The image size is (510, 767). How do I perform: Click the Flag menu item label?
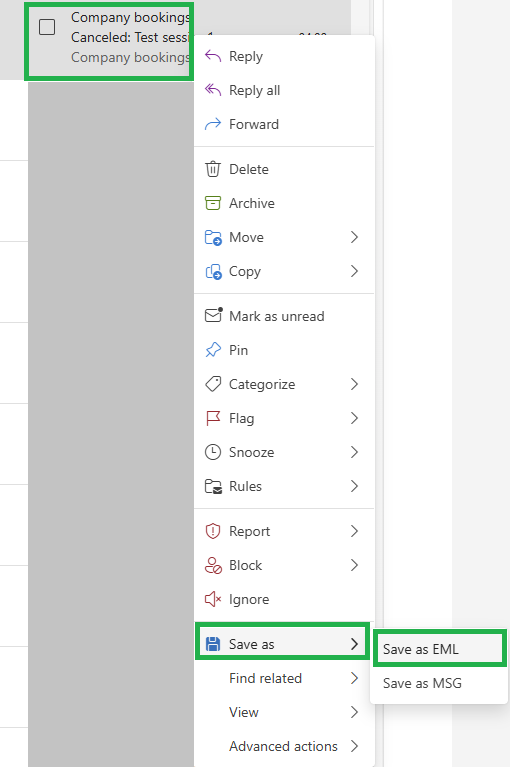(242, 419)
